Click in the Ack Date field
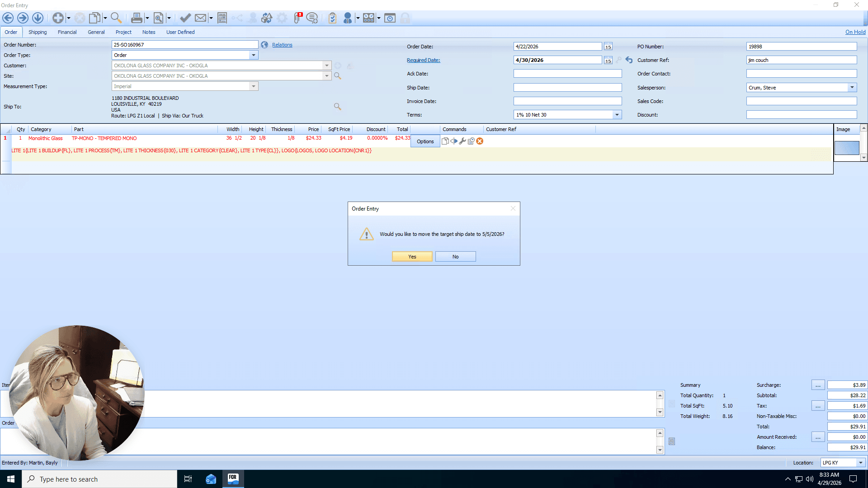868x488 pixels. pos(567,74)
